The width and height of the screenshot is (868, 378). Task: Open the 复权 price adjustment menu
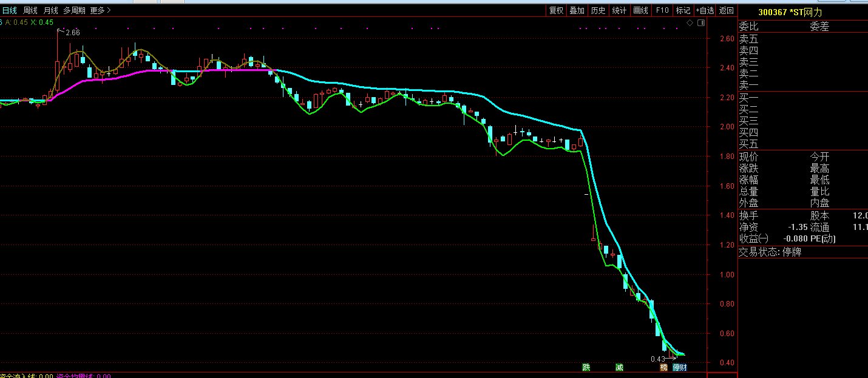(x=557, y=10)
